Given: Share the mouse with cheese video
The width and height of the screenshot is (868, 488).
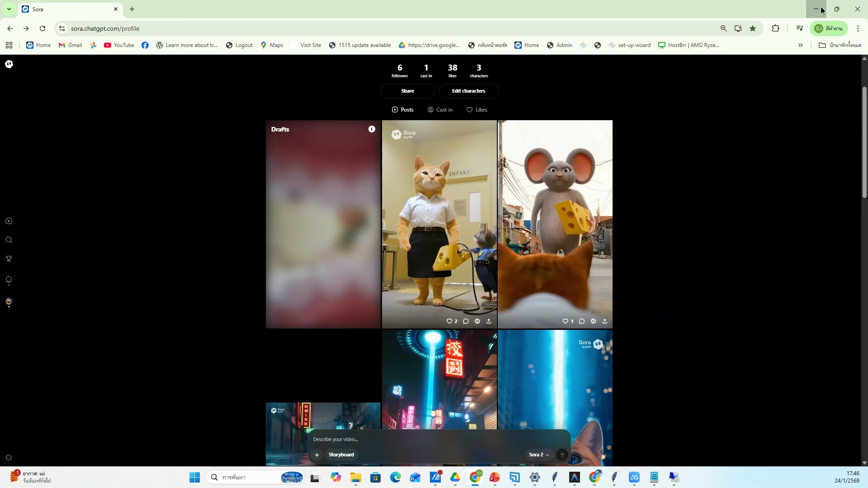Looking at the screenshot, I should coord(605,321).
